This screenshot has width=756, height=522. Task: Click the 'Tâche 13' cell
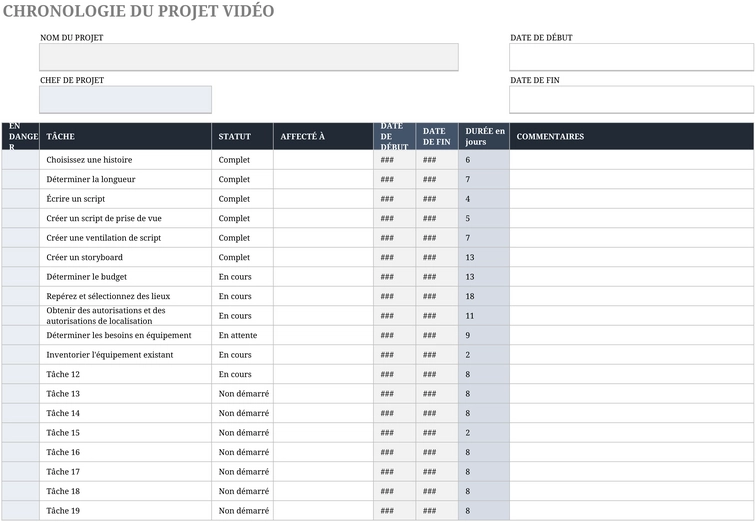(125, 394)
